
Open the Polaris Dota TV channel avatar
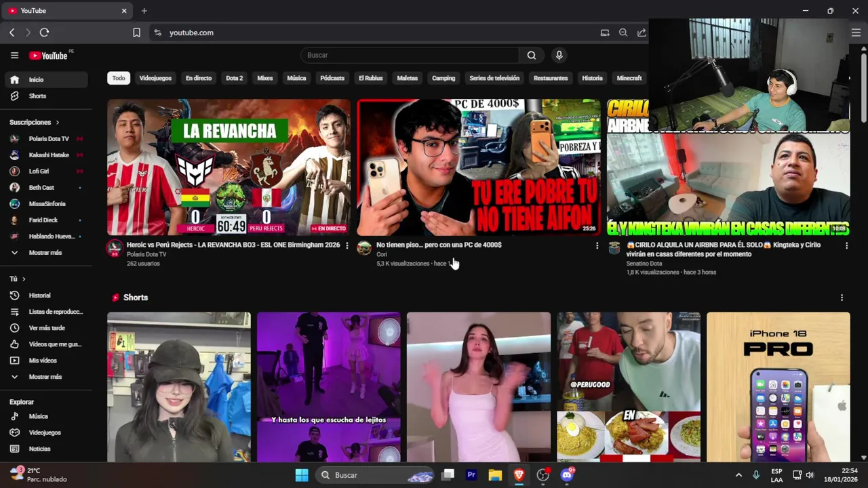[x=115, y=248]
